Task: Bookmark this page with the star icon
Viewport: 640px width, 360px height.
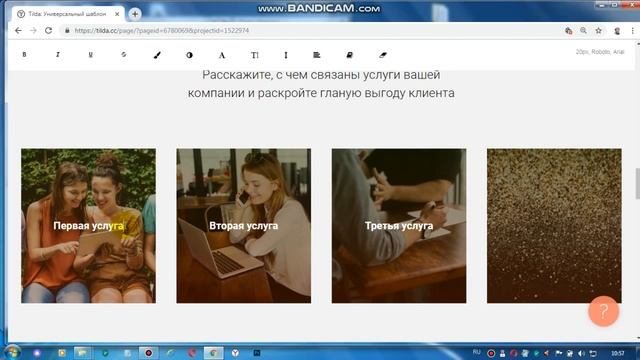Action: tap(598, 31)
